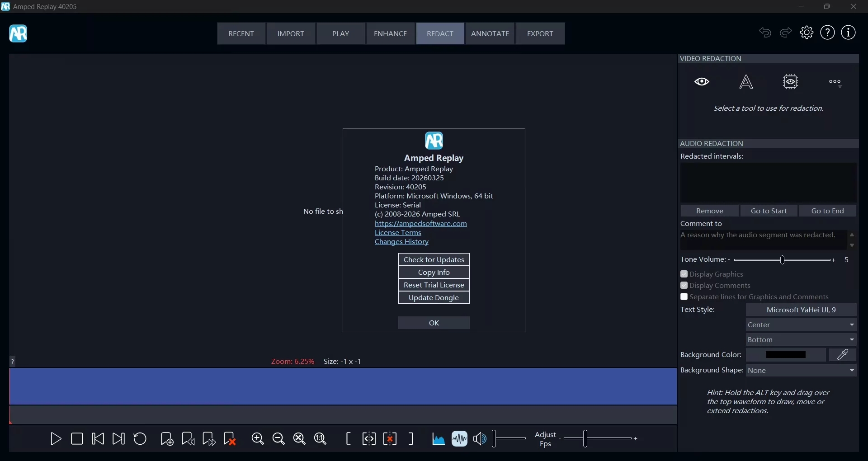Viewport: 868px width, 461px height.
Task: Switch to the PLAY tab
Action: pos(341,33)
